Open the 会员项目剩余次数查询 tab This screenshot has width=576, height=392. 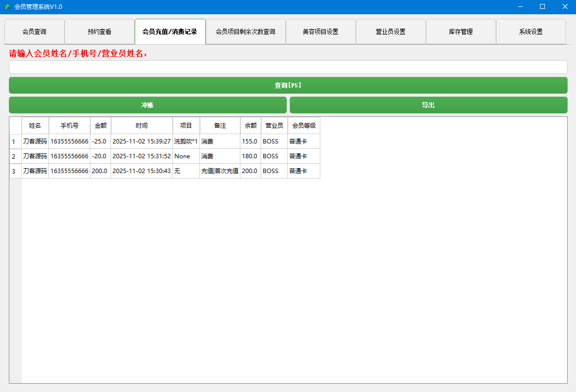245,31
